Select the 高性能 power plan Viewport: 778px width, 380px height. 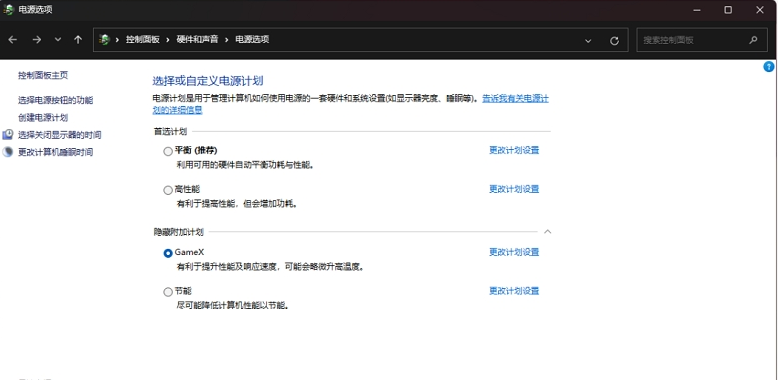pyautogui.click(x=168, y=190)
